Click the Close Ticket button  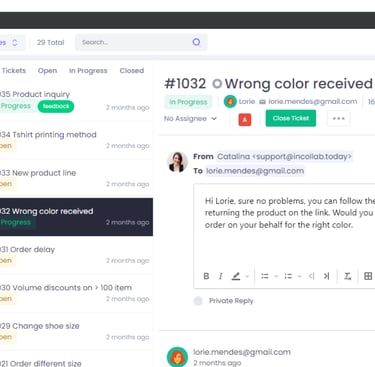pyautogui.click(x=291, y=118)
